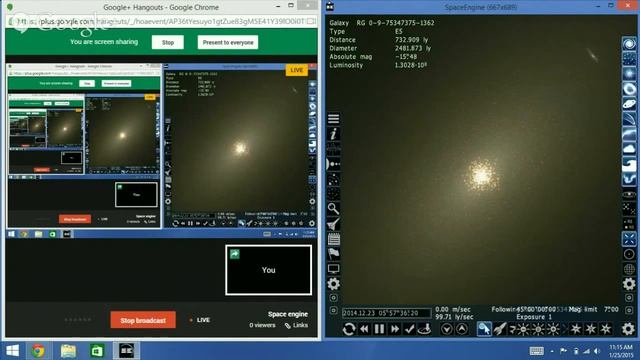This screenshot has width=640, height=360.
Task: Toggle clouds visibility icon
Action: point(629,149)
